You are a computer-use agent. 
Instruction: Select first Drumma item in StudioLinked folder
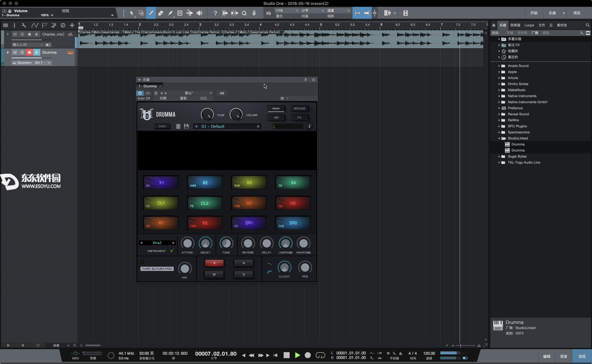click(518, 144)
